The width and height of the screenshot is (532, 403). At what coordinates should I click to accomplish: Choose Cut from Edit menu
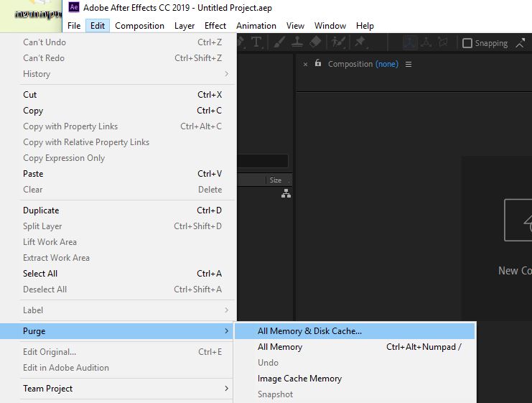click(x=118, y=95)
